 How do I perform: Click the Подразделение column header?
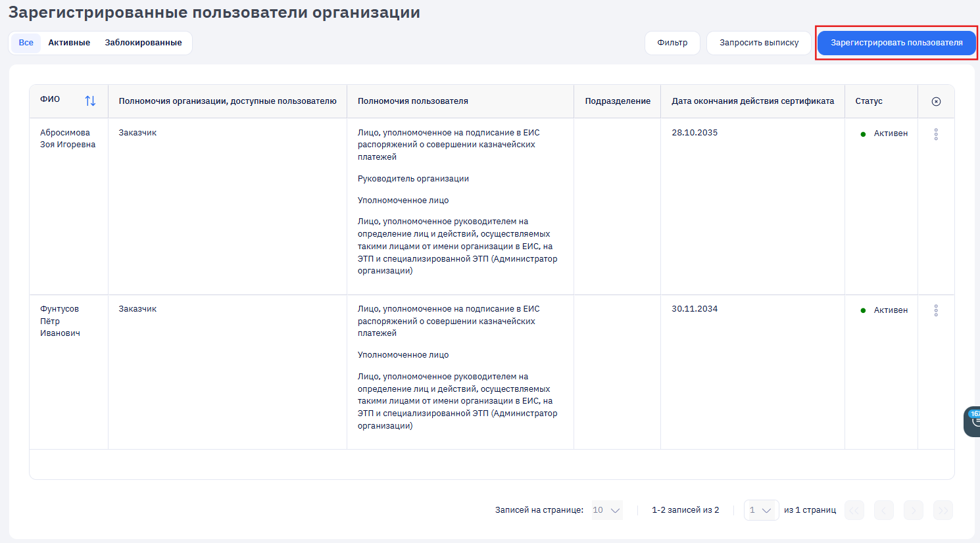pos(618,101)
